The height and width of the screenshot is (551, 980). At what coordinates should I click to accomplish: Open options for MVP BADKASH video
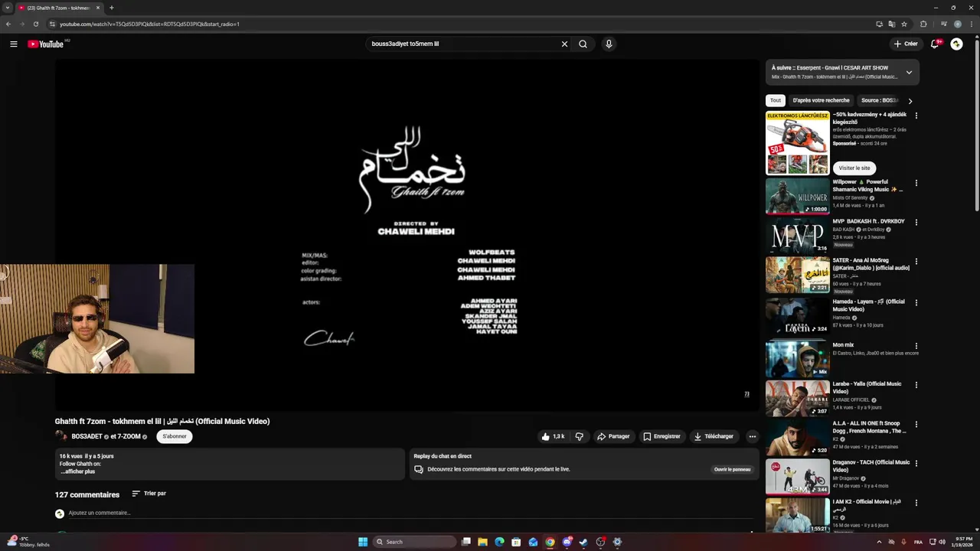pyautogui.click(x=916, y=223)
